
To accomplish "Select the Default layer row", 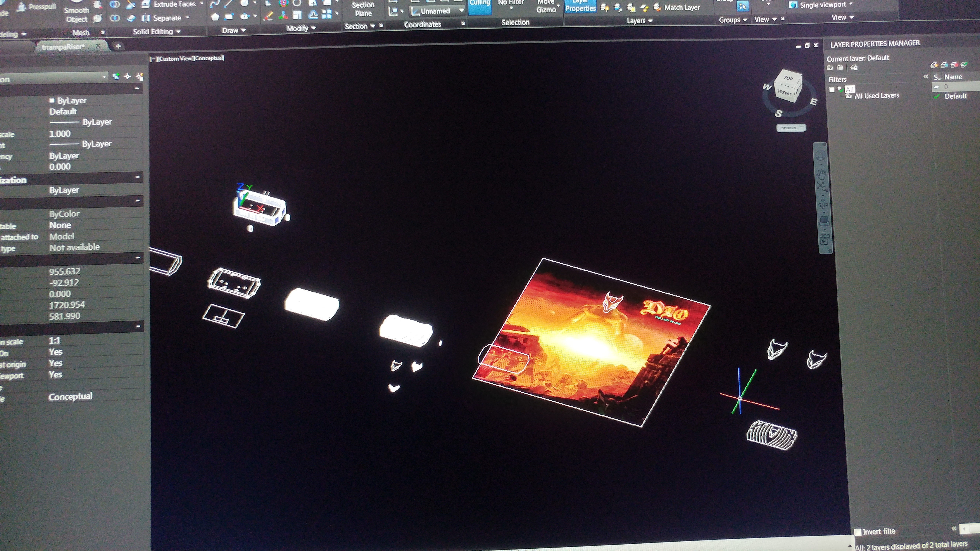I will pos(955,96).
